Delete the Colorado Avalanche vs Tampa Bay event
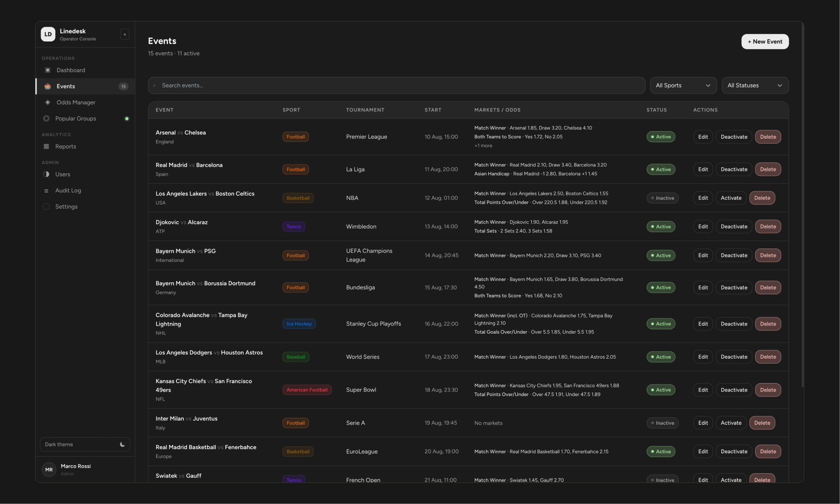Screen dimensions: 840x504 click(x=768, y=324)
